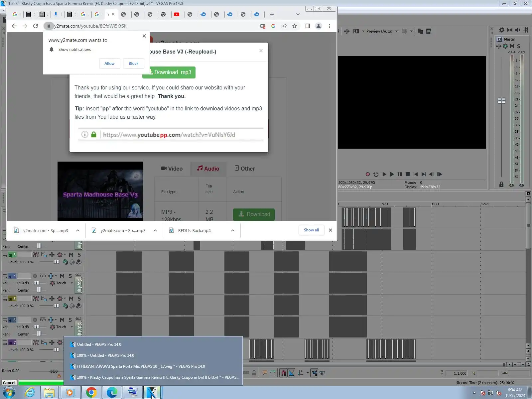The height and width of the screenshot is (399, 532).
Task: Open a new Chrome tab
Action: [x=272, y=14]
